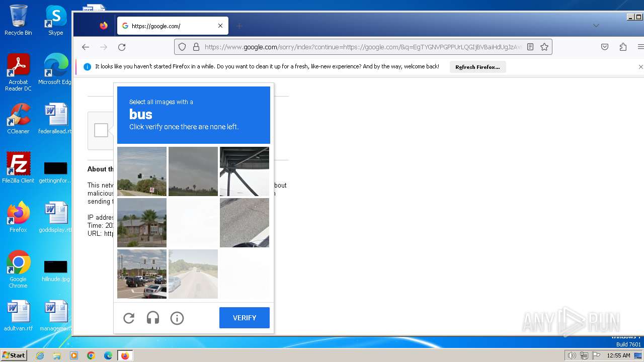Select the bridge underside captcha tile
This screenshot has height=362, width=644.
point(245,171)
